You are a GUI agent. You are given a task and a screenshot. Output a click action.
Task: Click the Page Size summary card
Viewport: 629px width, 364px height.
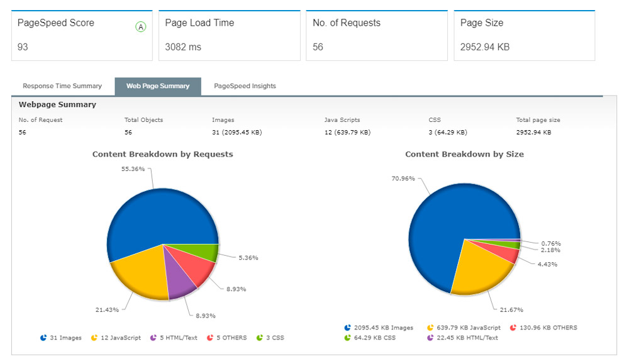click(x=524, y=36)
